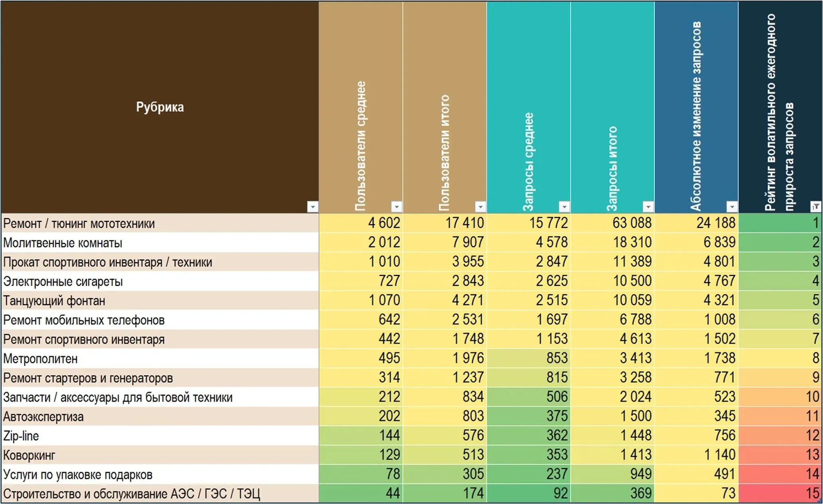Click the Метрополитен cell
Viewport: 823px width, 504px height.
160,358
